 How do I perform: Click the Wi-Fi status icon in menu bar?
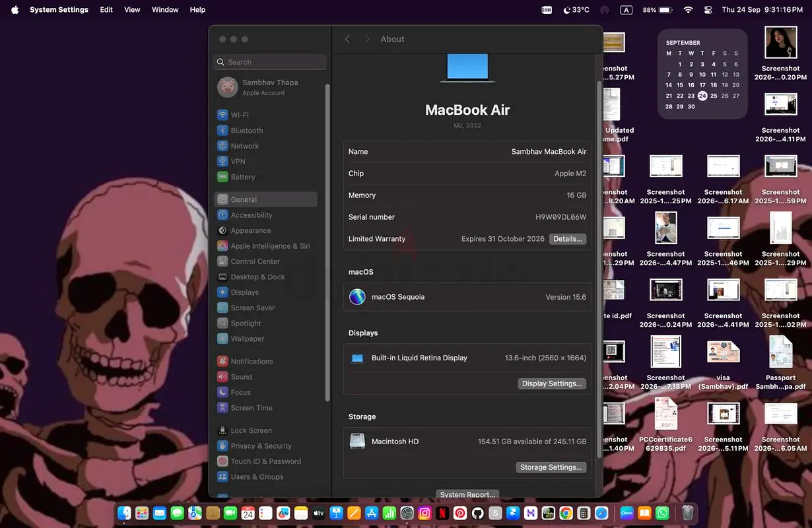[x=689, y=10]
